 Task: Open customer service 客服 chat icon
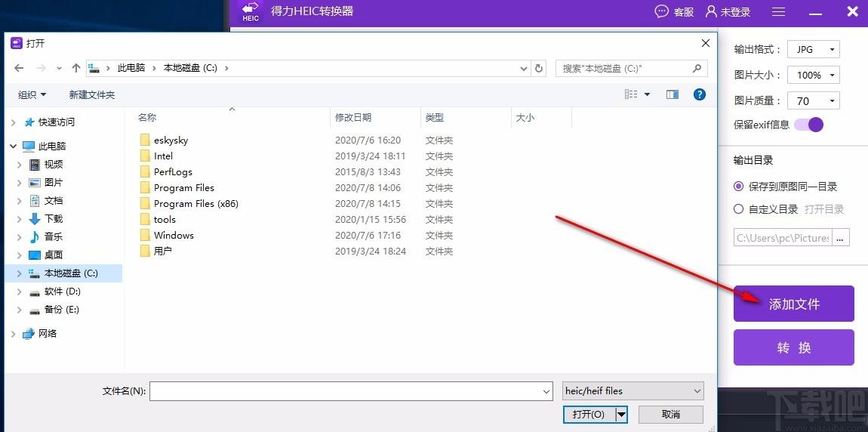click(661, 11)
